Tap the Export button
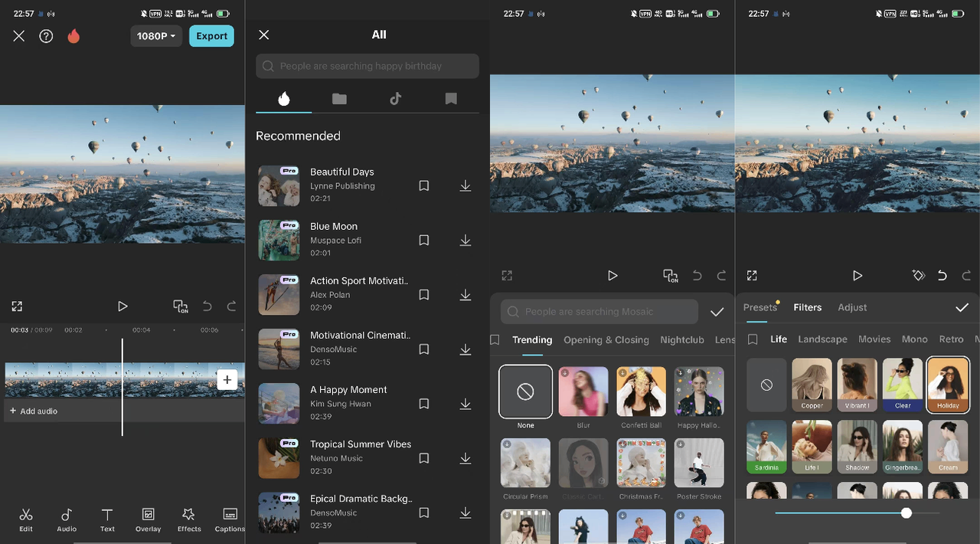The image size is (980, 544). pyautogui.click(x=211, y=35)
